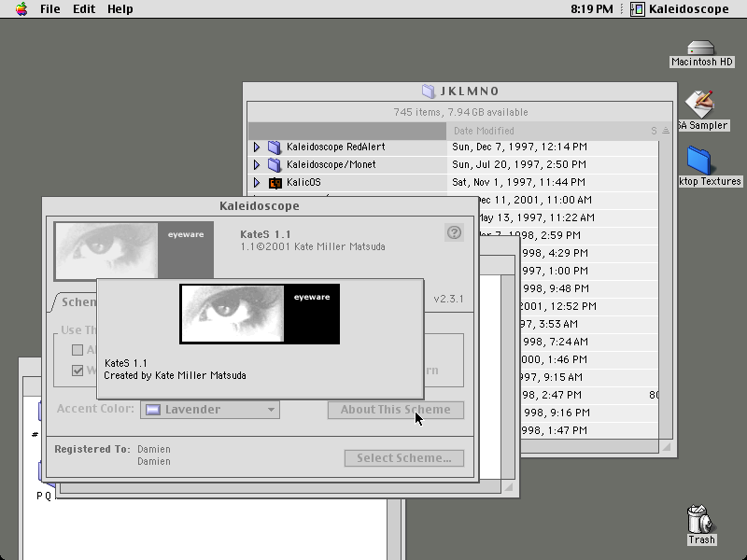Click the v2.3.1 version label
Viewport: 747px width, 560px height.
coord(448,299)
